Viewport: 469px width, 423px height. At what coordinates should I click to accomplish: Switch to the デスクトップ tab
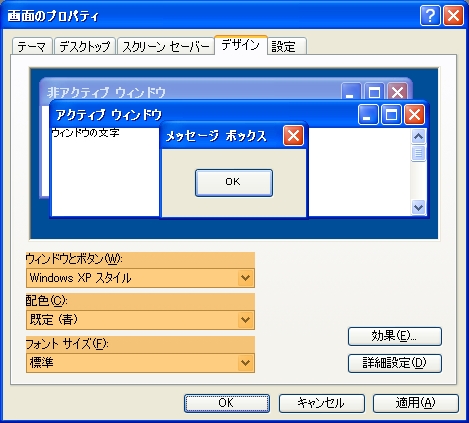coord(85,46)
